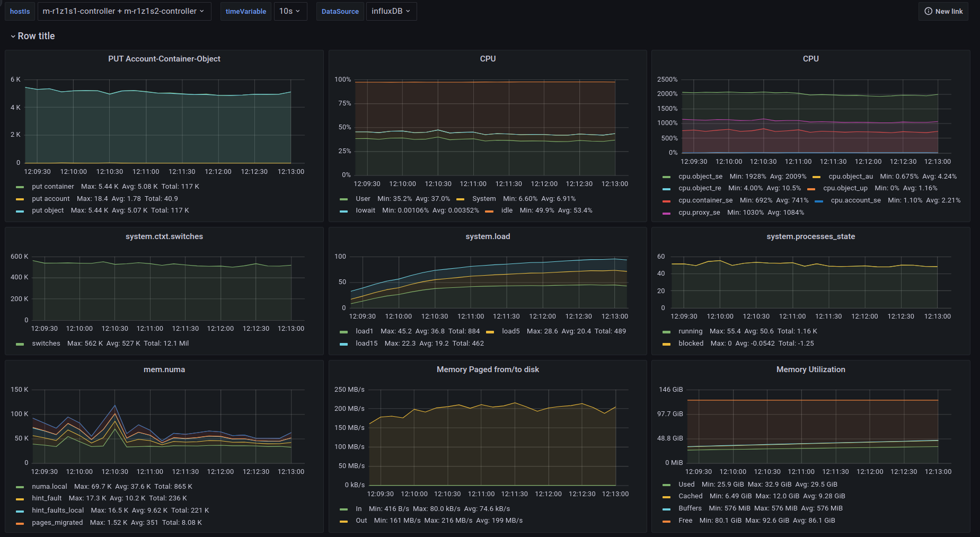Click the info icon in New link
The height and width of the screenshot is (537, 980).
(928, 11)
